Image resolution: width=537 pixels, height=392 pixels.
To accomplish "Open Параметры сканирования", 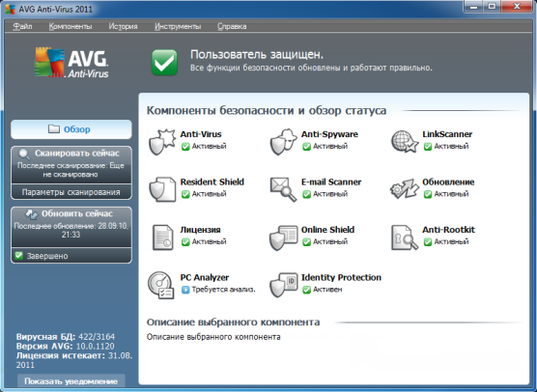I will click(71, 192).
